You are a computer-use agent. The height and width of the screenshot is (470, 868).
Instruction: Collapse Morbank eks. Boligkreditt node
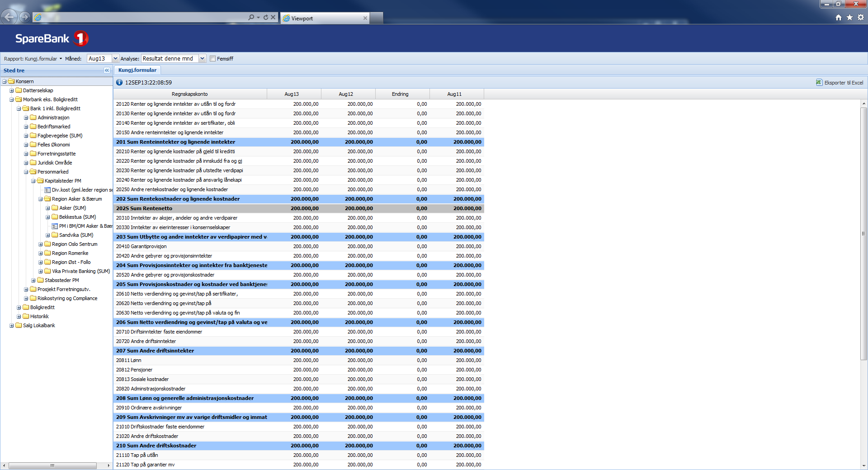pos(12,99)
